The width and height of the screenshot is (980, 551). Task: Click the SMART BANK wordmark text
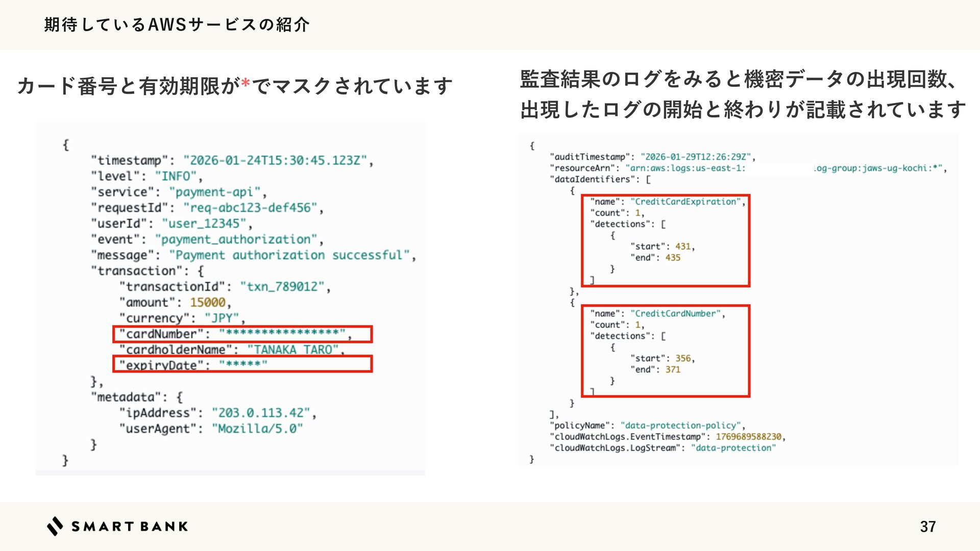point(130,527)
